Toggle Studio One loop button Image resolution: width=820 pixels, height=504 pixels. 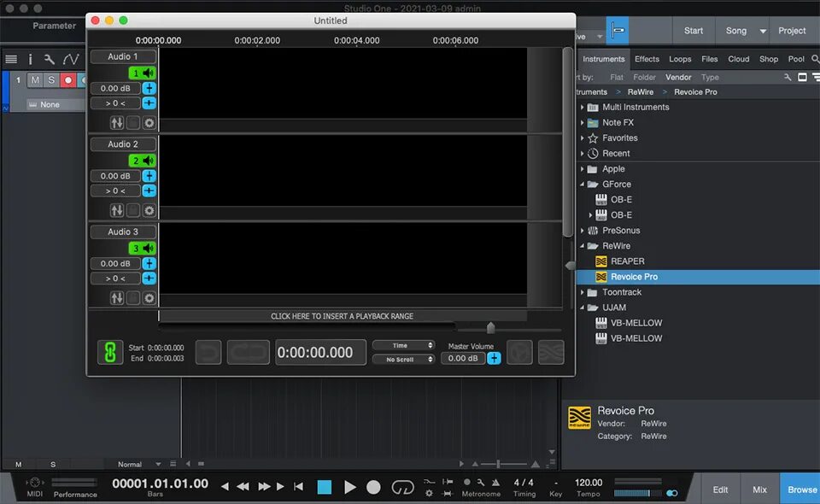(402, 487)
